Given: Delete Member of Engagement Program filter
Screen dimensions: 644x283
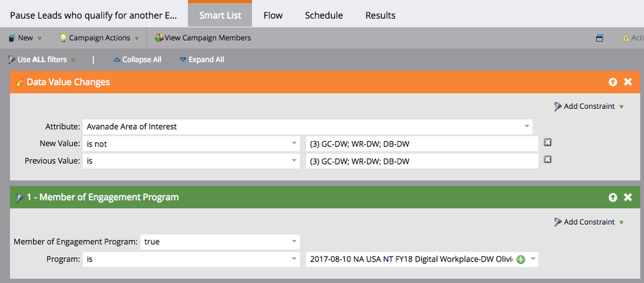Looking at the screenshot, I should tap(628, 197).
